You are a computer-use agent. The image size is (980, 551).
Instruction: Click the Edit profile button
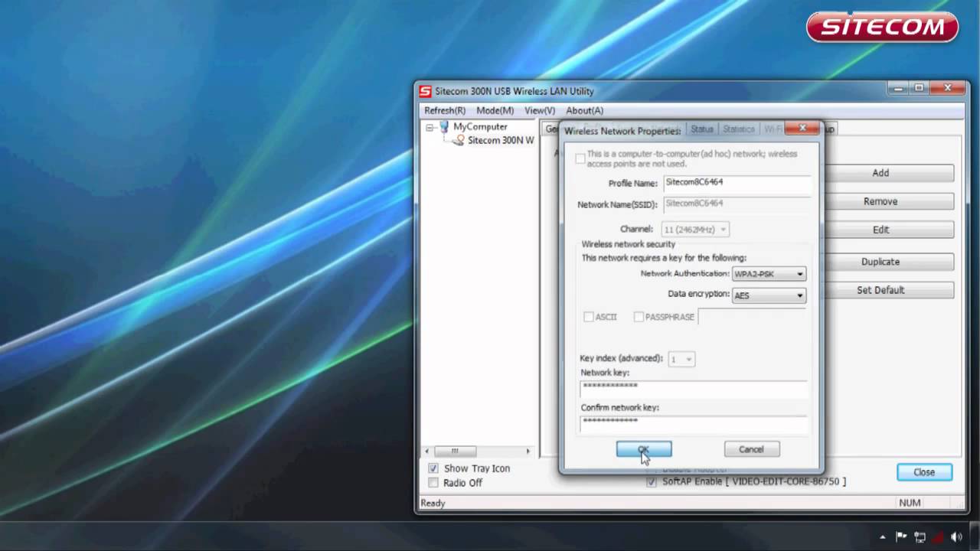pos(880,230)
